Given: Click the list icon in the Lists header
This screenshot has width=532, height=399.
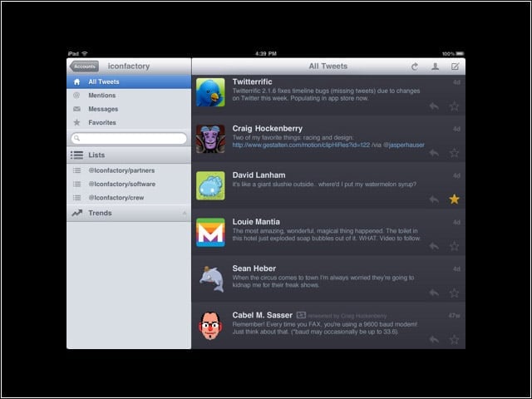Looking at the screenshot, I should [76, 155].
